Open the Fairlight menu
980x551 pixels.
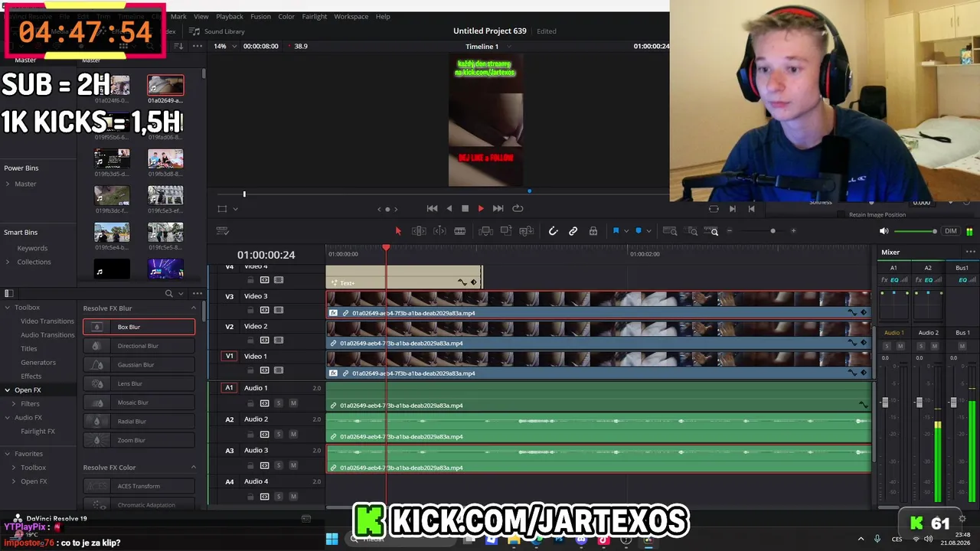pos(315,16)
